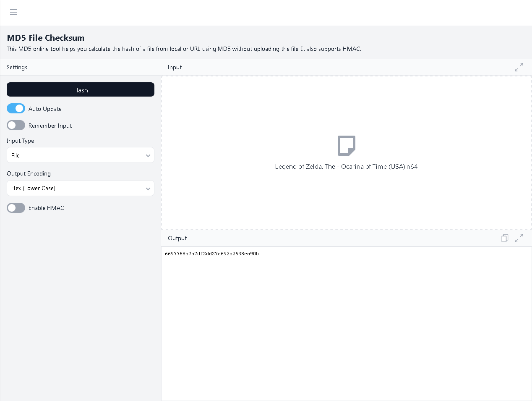Click the MD5 hash output text

(x=212, y=254)
